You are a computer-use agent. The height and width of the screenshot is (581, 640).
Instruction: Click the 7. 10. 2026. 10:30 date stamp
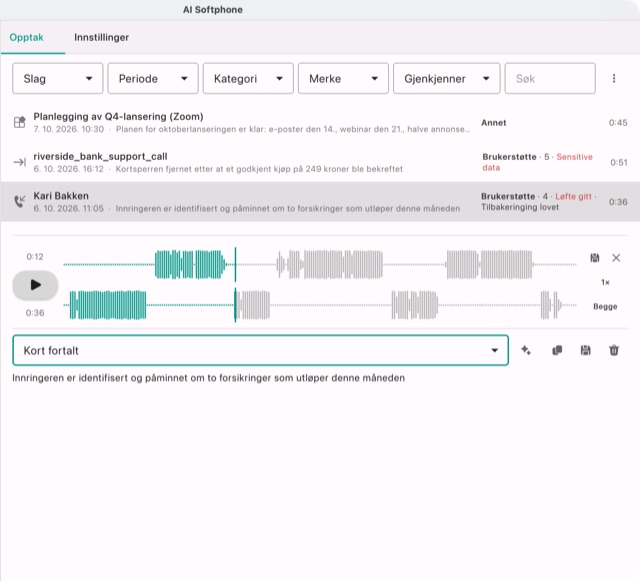(x=69, y=129)
